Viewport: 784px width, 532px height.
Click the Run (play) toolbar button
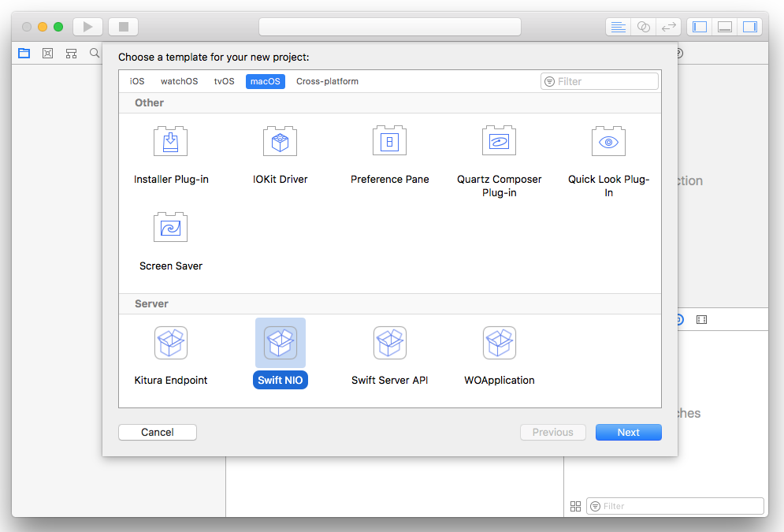click(88, 27)
